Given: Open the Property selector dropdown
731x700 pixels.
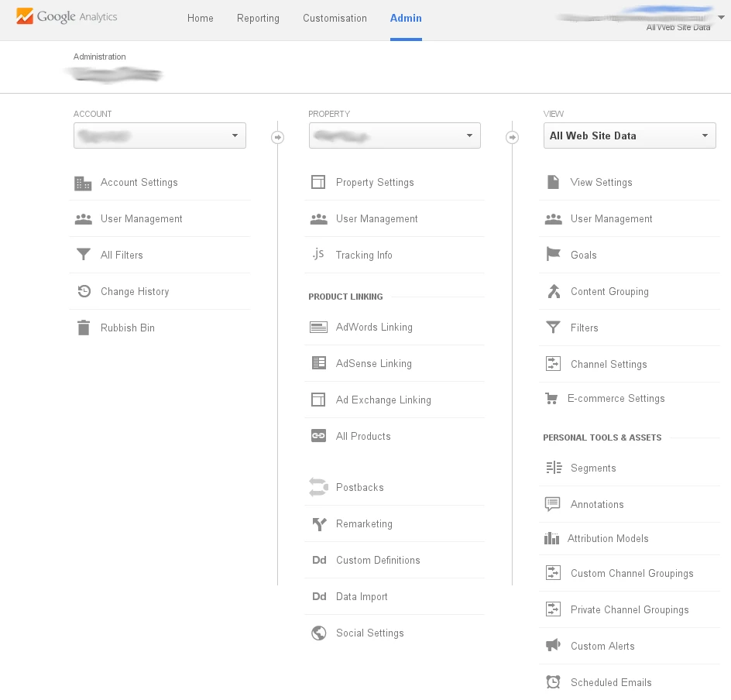Looking at the screenshot, I should pyautogui.click(x=395, y=136).
